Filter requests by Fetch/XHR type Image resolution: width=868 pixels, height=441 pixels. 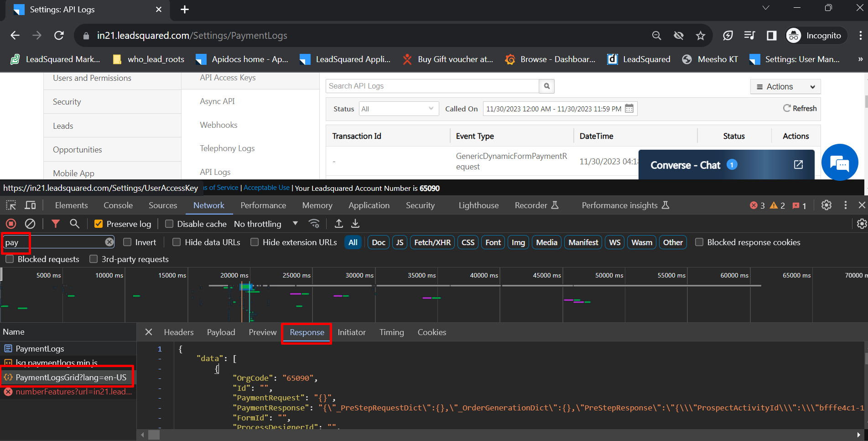[432, 242]
